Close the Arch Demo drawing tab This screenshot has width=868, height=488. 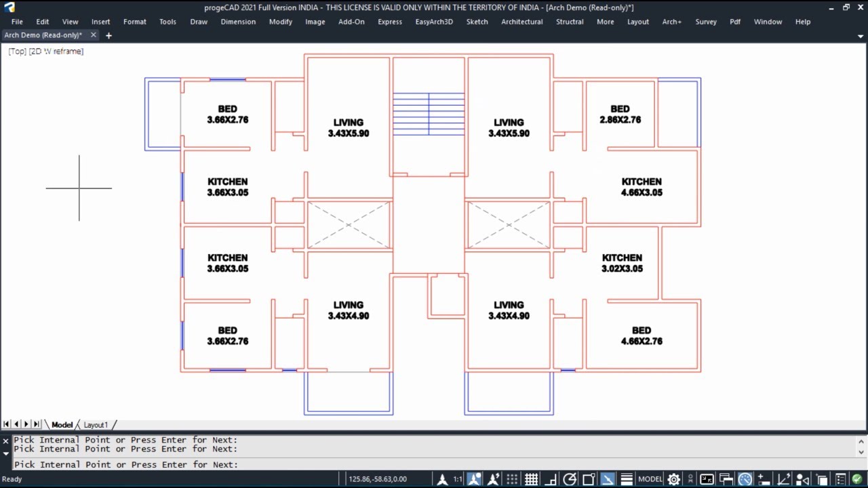pos(93,35)
